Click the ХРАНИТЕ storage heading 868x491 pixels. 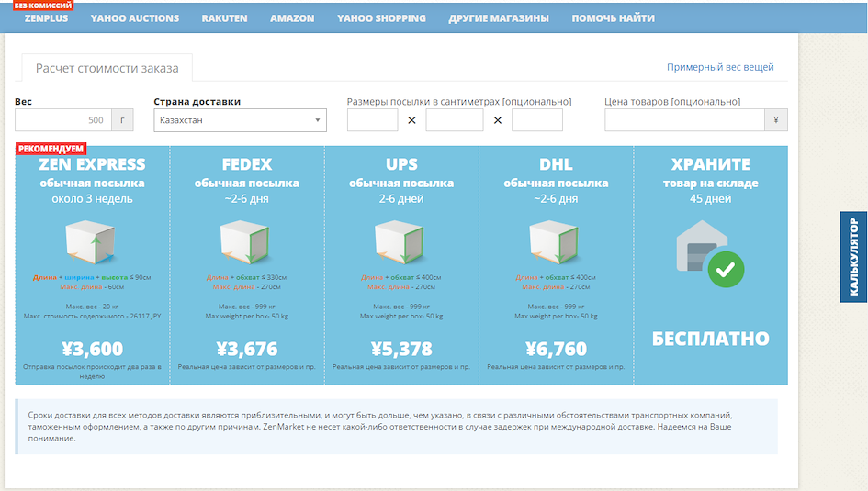(711, 164)
